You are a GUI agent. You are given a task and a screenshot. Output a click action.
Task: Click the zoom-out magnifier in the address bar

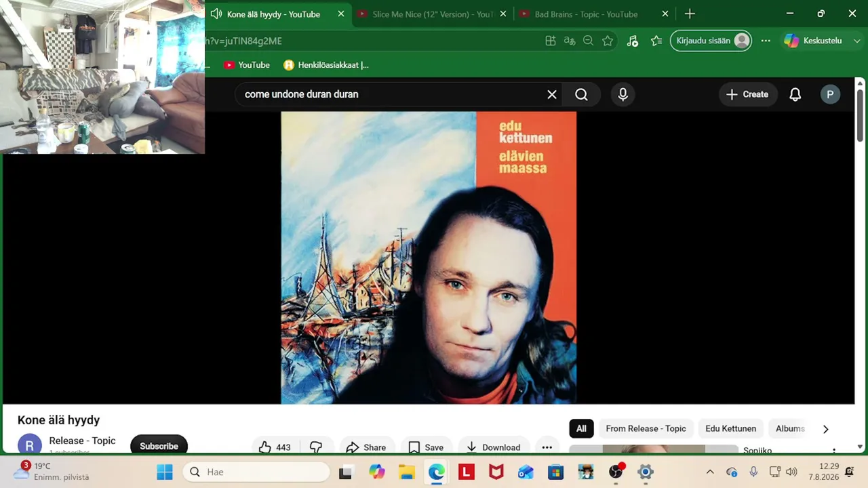[589, 41]
